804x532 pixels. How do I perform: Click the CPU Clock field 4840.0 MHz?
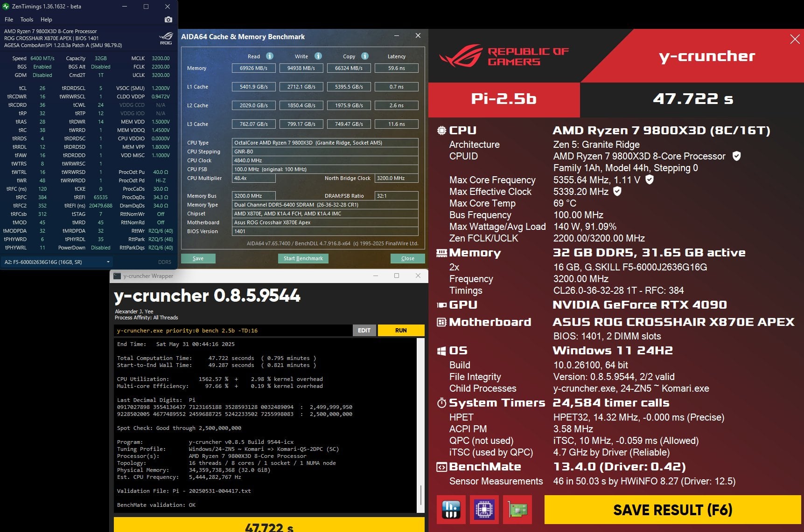click(x=325, y=160)
